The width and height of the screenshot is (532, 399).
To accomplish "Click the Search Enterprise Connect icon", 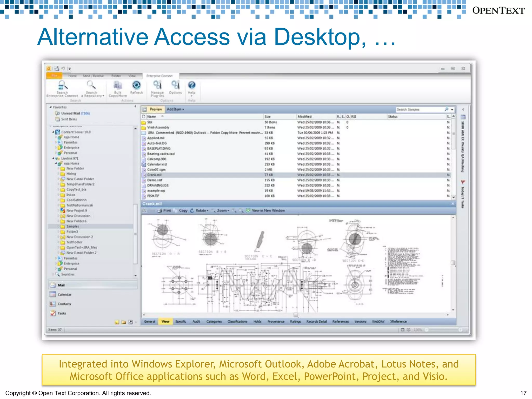I will (62, 85).
